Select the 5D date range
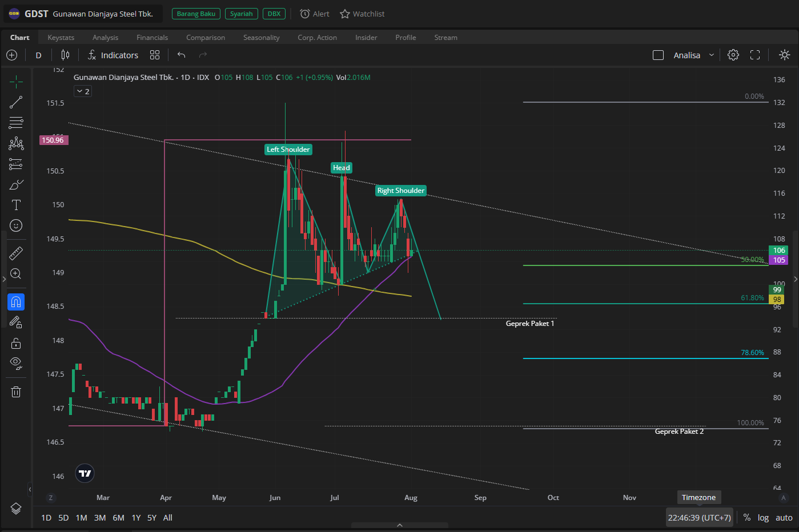 pos(63,518)
